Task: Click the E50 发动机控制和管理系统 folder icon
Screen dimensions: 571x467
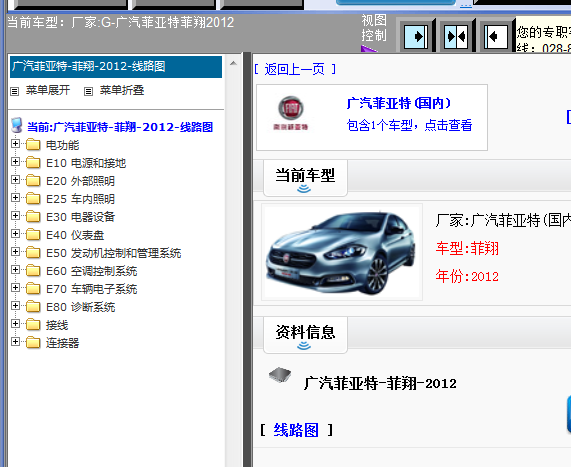Action: coord(33,252)
